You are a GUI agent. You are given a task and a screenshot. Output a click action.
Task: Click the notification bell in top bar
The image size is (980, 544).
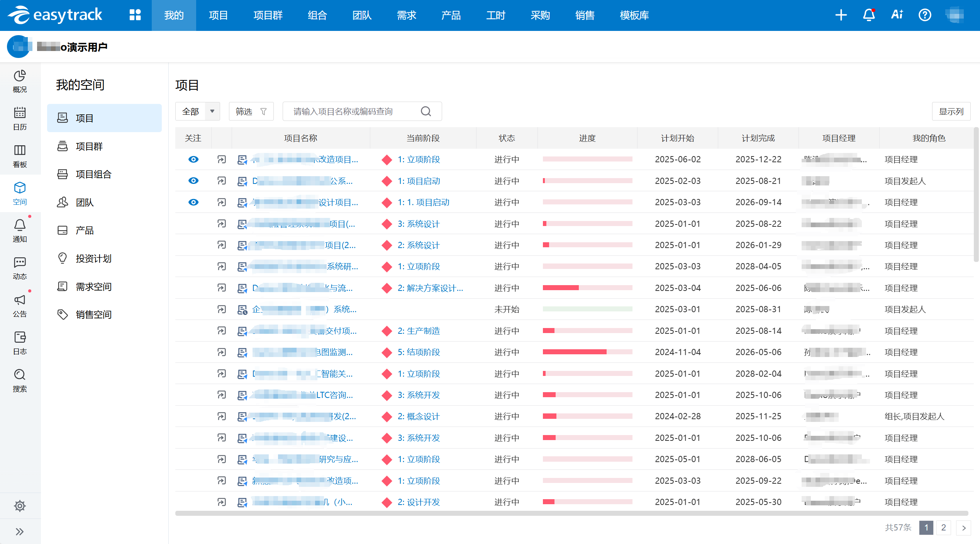point(869,15)
